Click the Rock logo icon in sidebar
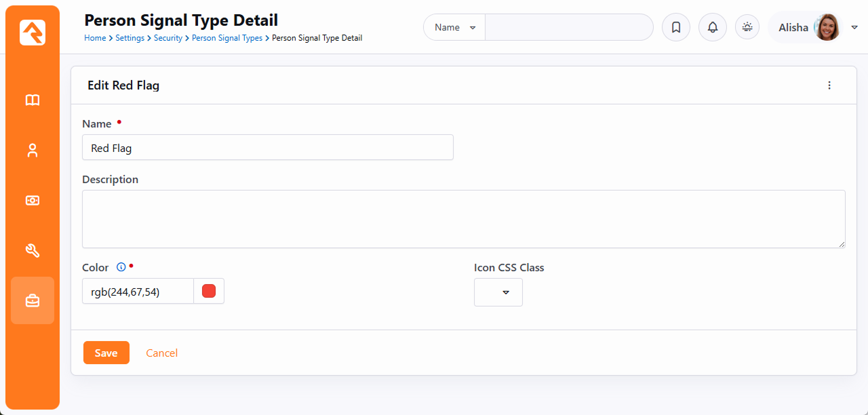 [x=33, y=33]
